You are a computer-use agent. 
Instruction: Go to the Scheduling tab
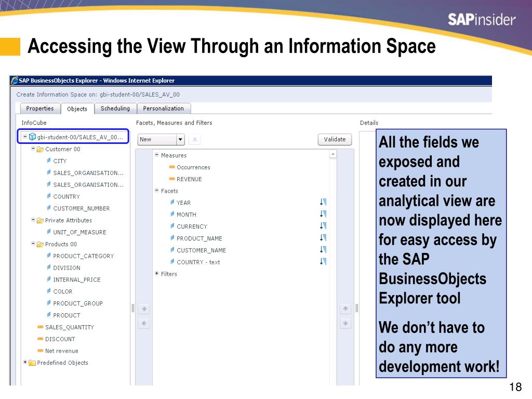(x=115, y=109)
